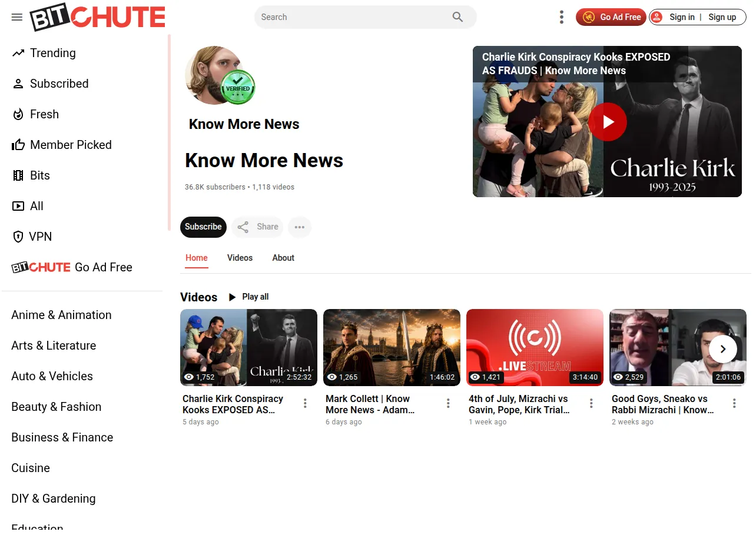Open the hamburger menu icon

tap(17, 17)
